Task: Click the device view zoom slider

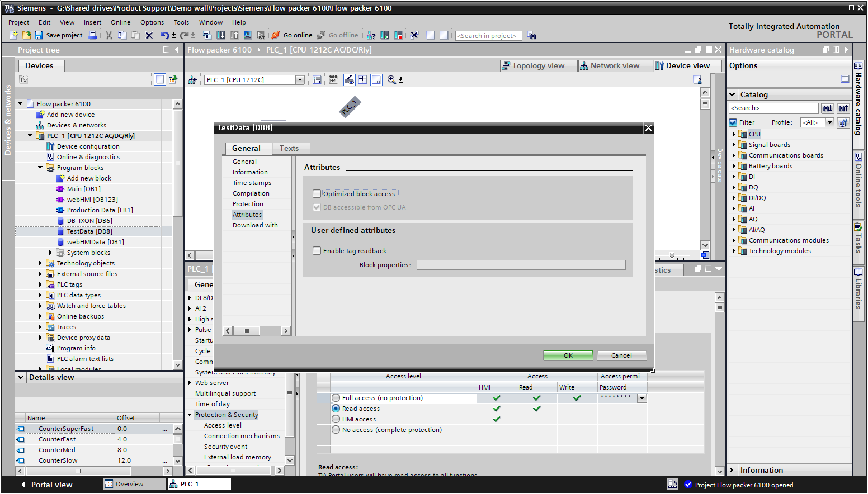Action: coord(672,255)
